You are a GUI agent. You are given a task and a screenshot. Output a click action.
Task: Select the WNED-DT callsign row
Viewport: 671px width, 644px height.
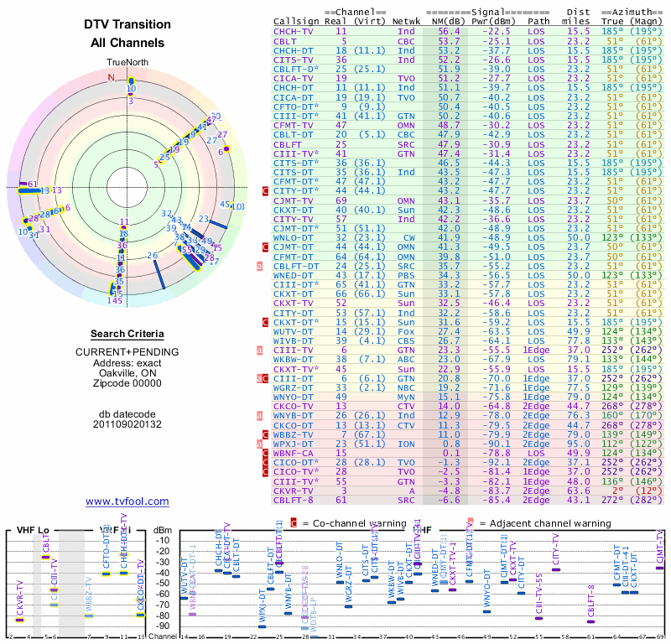click(x=293, y=276)
